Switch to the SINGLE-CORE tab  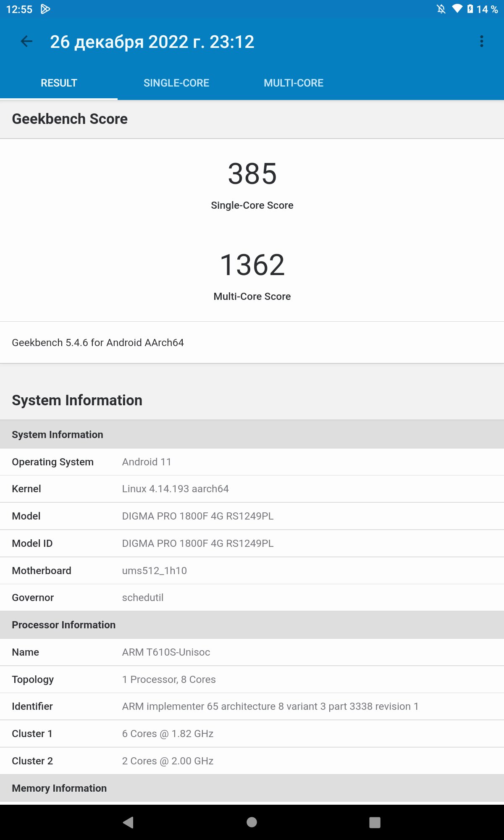[176, 83]
